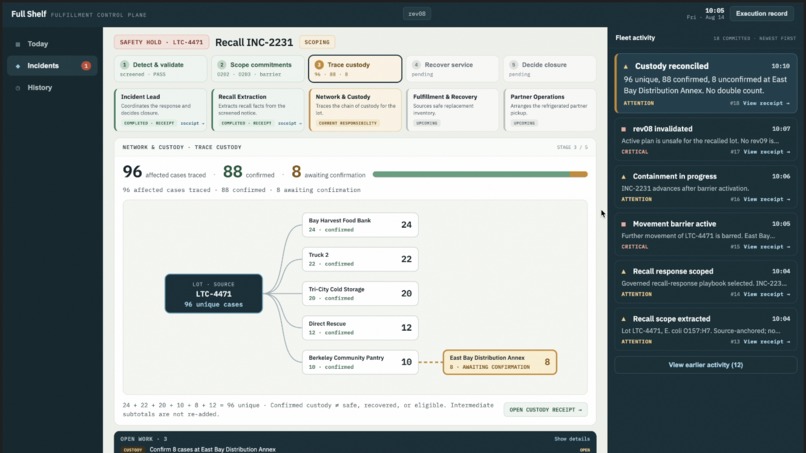Image resolution: width=806 pixels, height=453 pixels.
Task: Open the Incident Lead receipt link
Action: [192, 123]
